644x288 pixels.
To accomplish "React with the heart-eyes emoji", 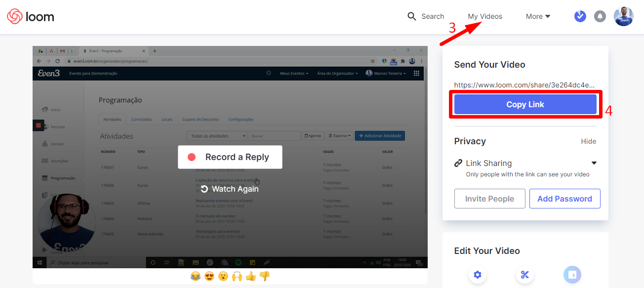I will (209, 276).
